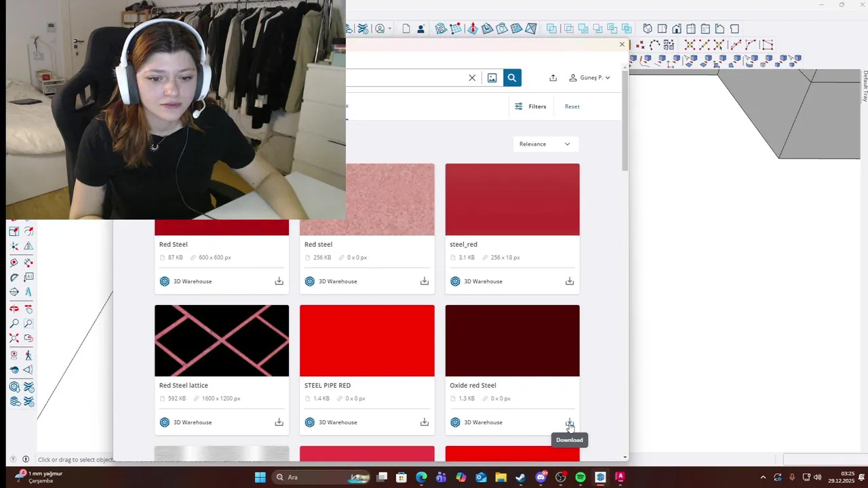The image size is (868, 488).
Task: Select the 3D Text tool
Action: (x=28, y=292)
